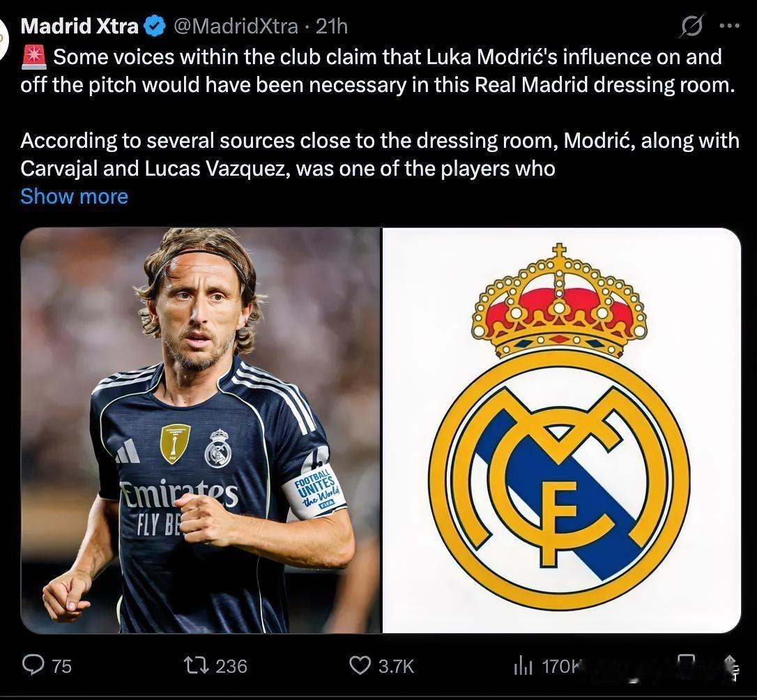Click the blue verified badge
757x700 pixels.
(154, 26)
